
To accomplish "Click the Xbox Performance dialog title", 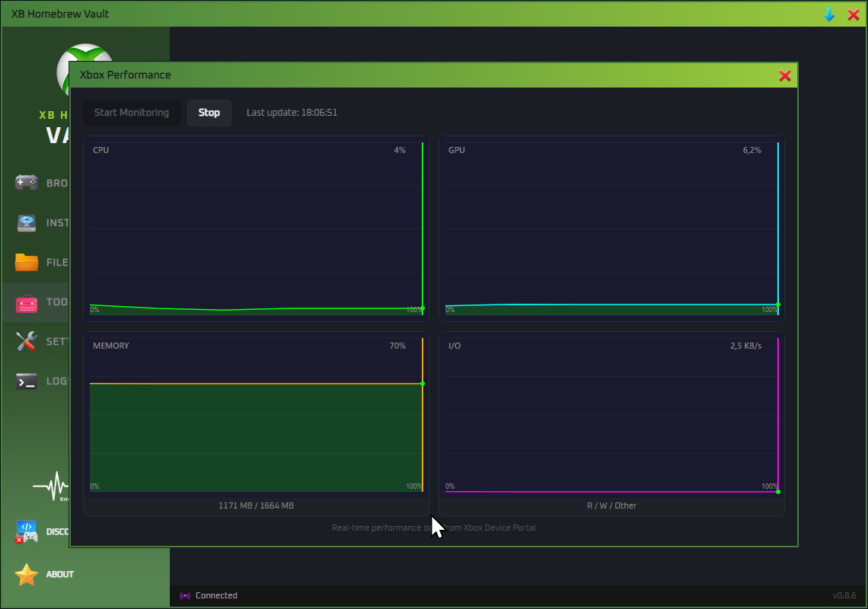I will 125,75.
